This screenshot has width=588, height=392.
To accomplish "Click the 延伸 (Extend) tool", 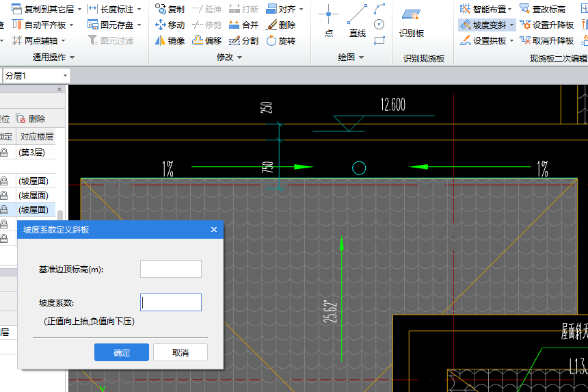I will pos(206,10).
